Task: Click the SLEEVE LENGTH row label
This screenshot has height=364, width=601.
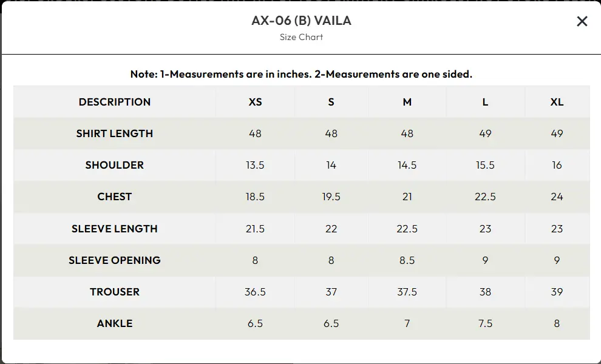Action: [x=115, y=229]
